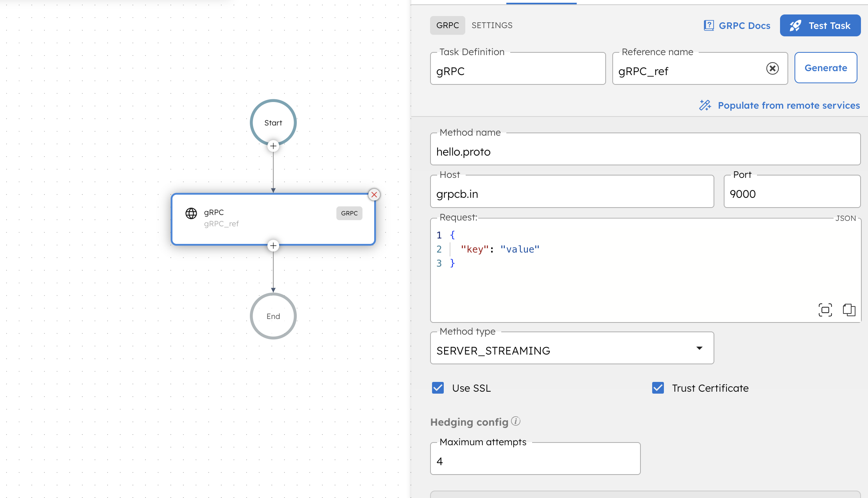Click the info icon beside Hedging config
Screen dimensions: 868x498
(x=516, y=421)
